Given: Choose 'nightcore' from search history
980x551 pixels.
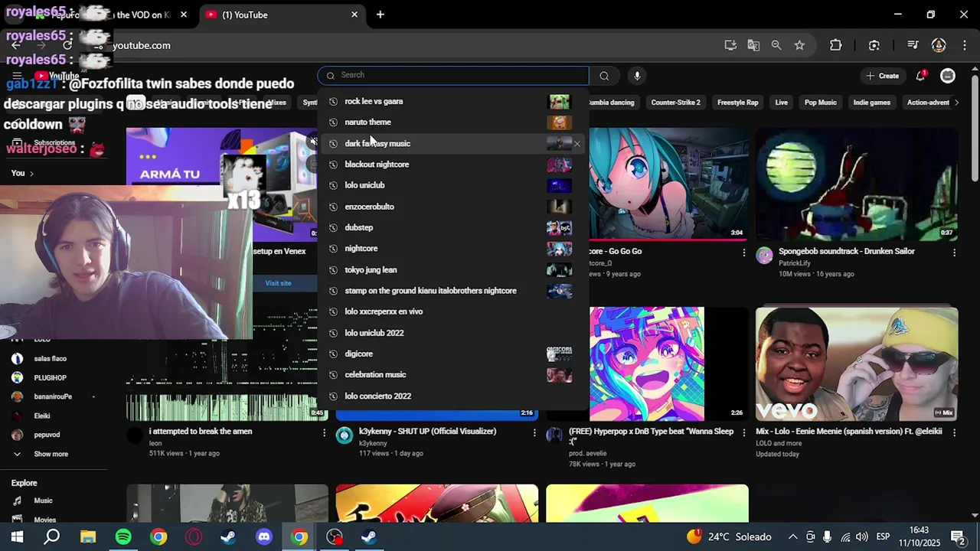Looking at the screenshot, I should click(452, 249).
